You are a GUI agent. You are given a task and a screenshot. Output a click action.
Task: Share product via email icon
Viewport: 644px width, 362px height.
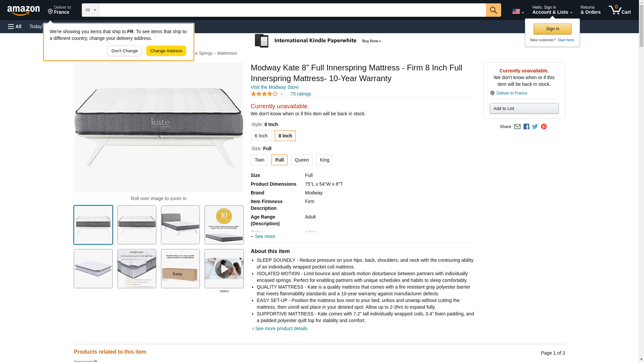click(517, 127)
